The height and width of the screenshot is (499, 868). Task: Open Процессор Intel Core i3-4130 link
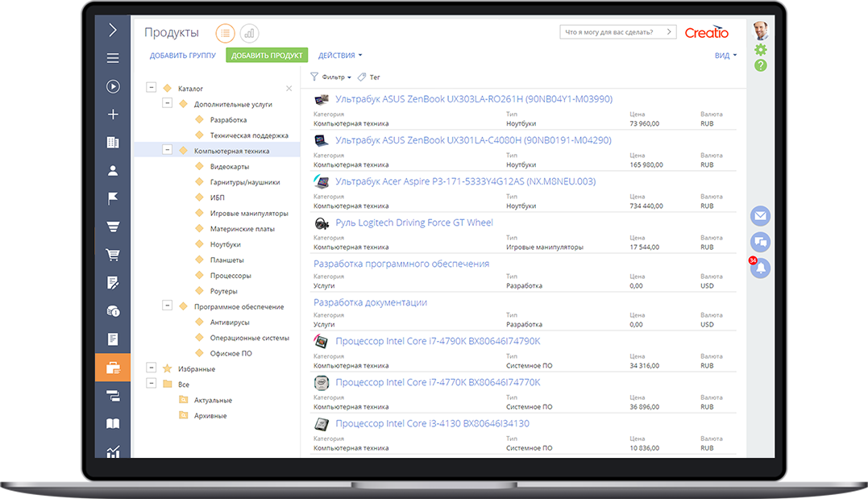point(432,424)
